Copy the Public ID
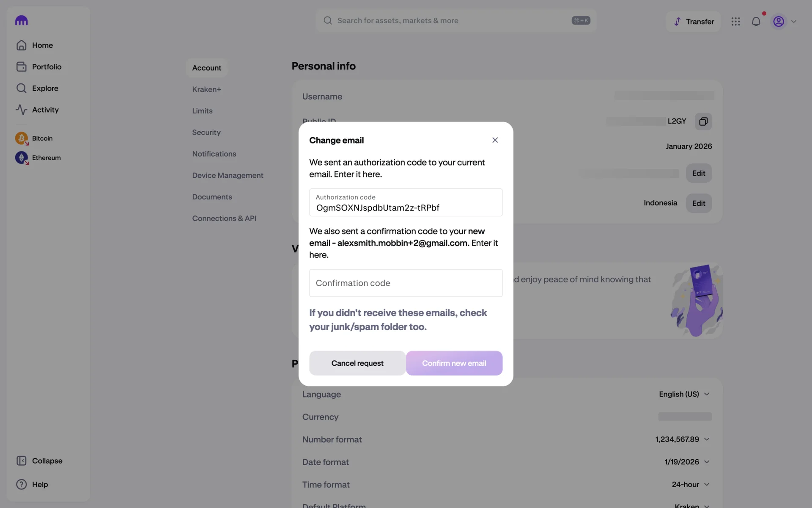This screenshot has height=508, width=812. tap(703, 121)
